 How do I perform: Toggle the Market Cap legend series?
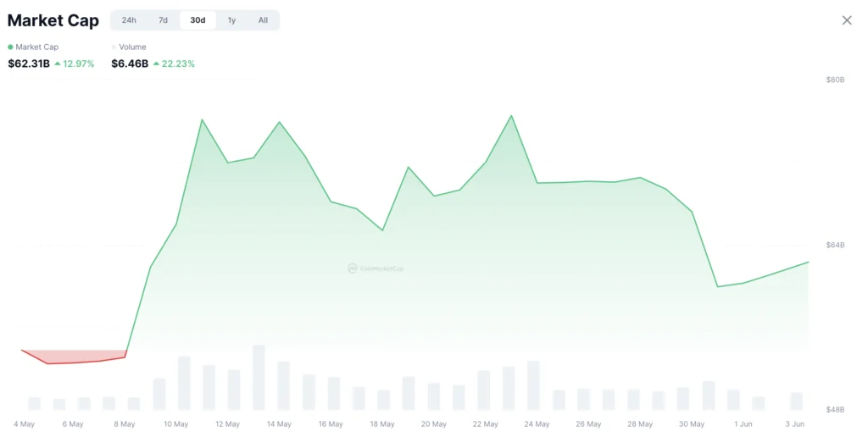(x=33, y=47)
